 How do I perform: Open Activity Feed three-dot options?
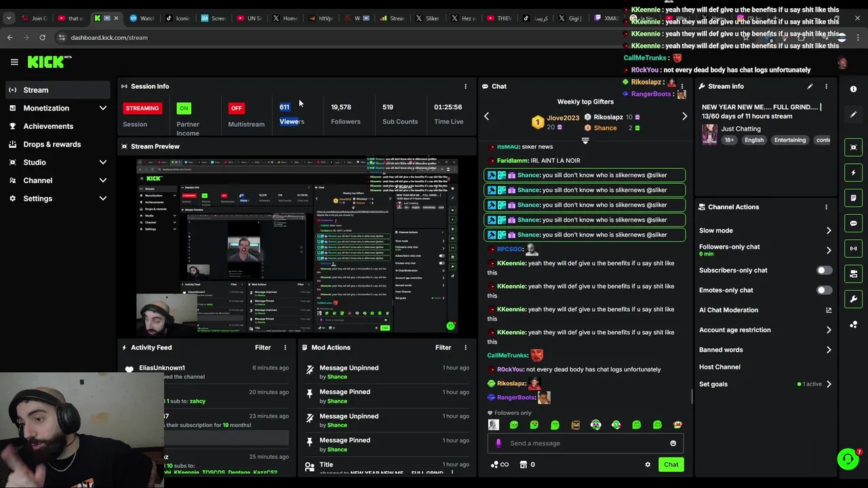tap(285, 347)
